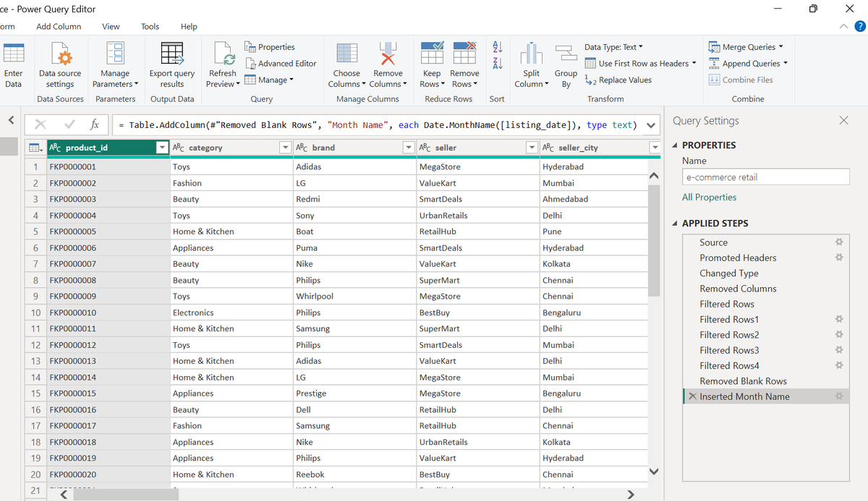Open product_id column filter dropdown

(x=162, y=148)
